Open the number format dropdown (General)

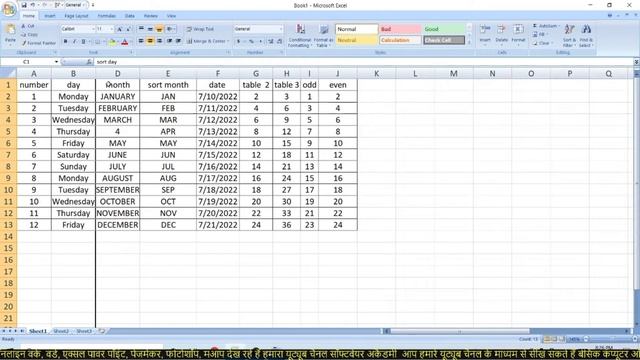(x=281, y=29)
